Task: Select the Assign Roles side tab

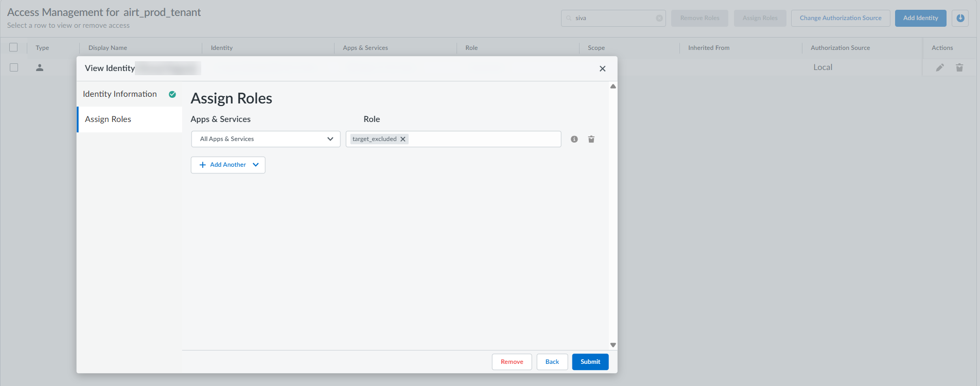Action: 108,119
